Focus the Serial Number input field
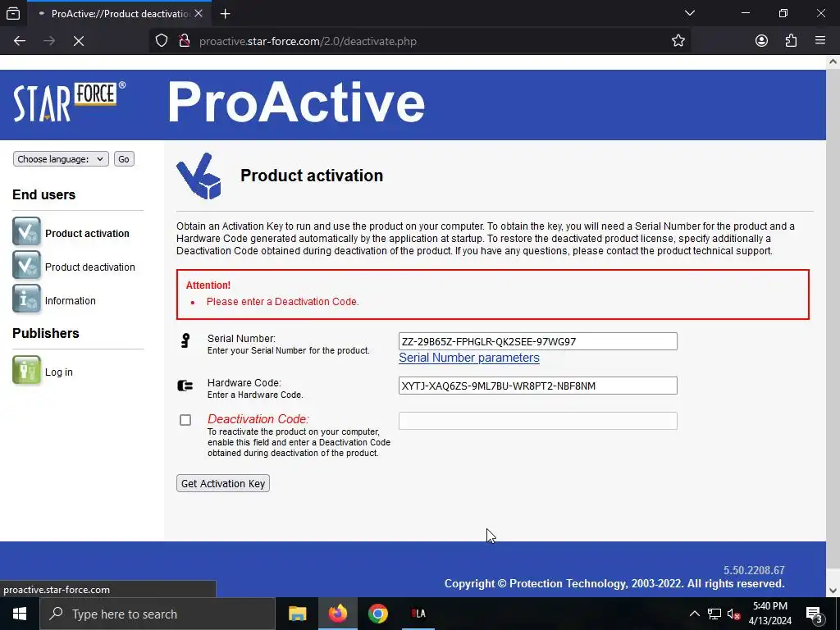This screenshot has height=630, width=840. 538,341
